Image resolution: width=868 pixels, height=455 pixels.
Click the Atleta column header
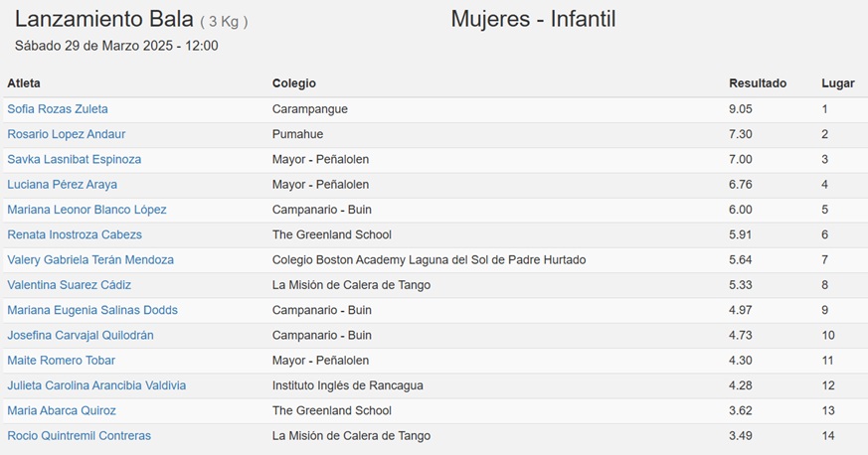(x=24, y=83)
